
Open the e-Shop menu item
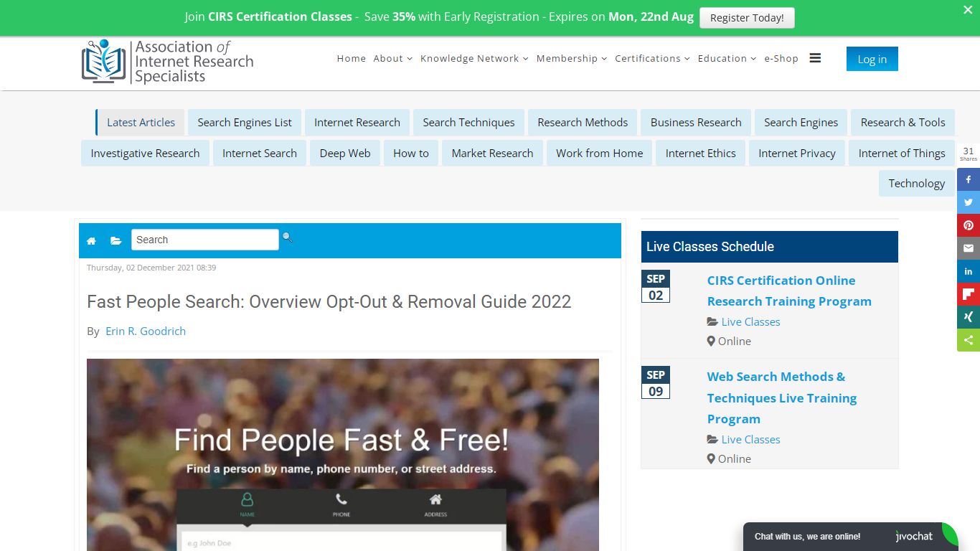pos(781,58)
